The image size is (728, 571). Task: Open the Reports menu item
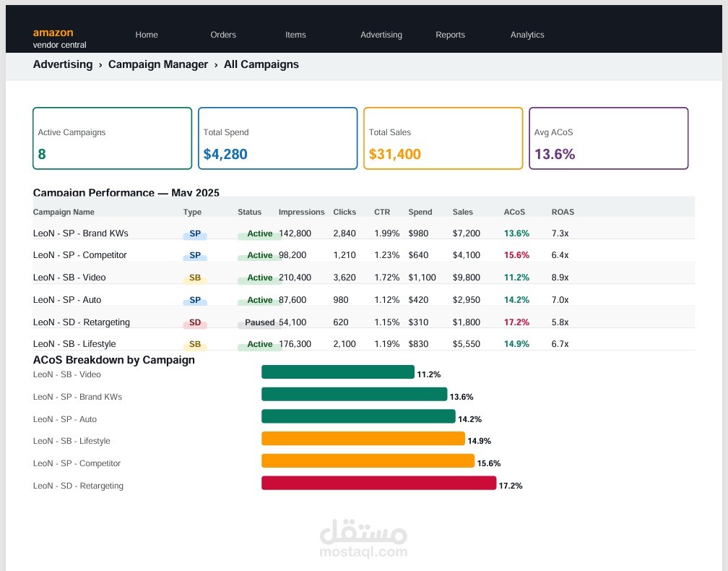450,35
